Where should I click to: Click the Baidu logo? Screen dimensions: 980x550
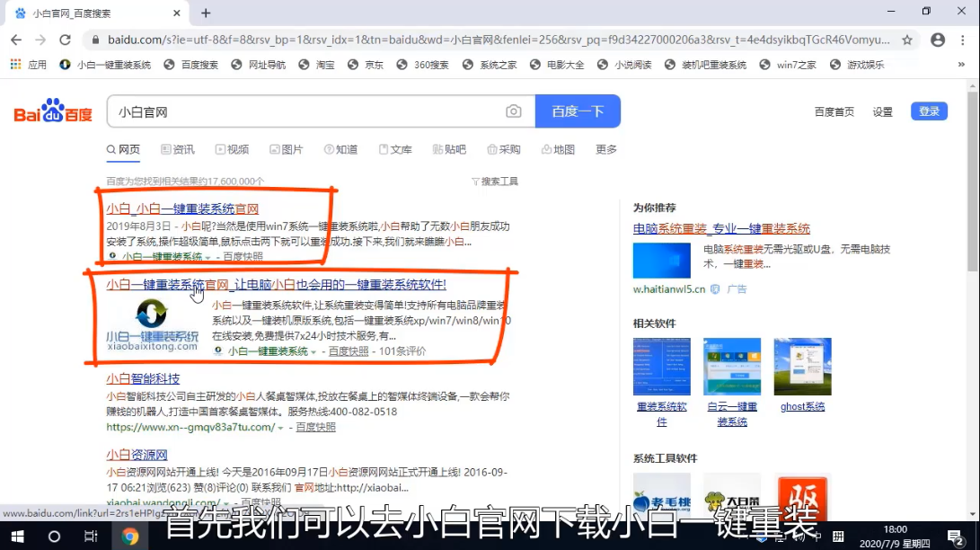click(x=51, y=111)
